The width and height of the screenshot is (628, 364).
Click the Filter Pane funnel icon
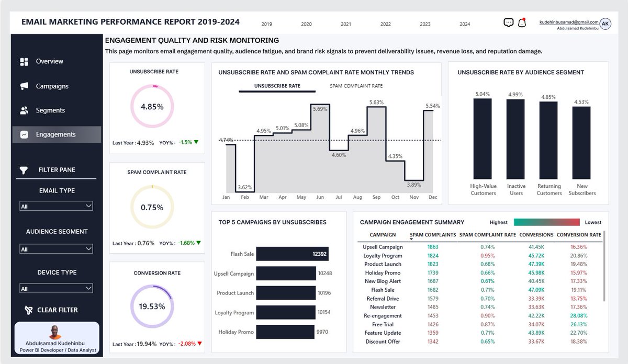point(24,170)
